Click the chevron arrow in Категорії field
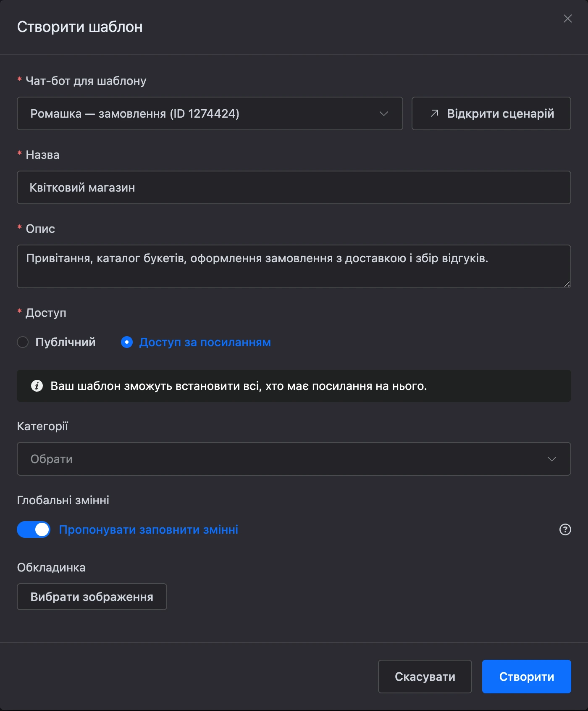This screenshot has width=588, height=711. (551, 459)
